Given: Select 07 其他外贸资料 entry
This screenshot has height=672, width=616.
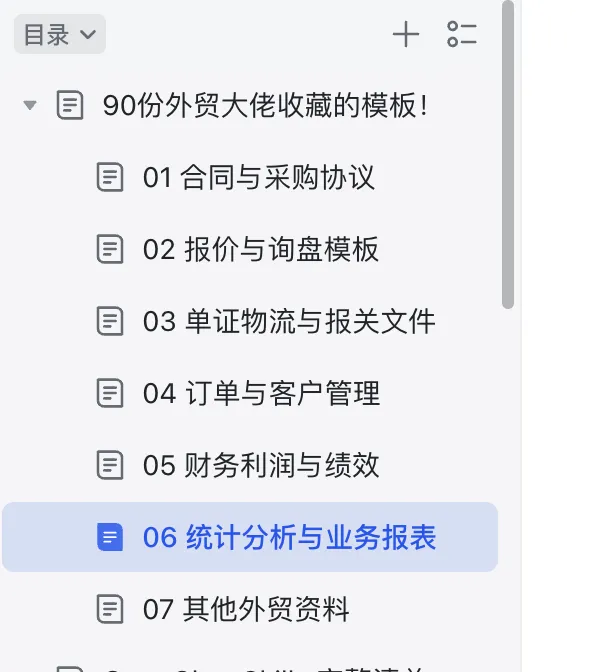Looking at the screenshot, I should click(246, 608).
